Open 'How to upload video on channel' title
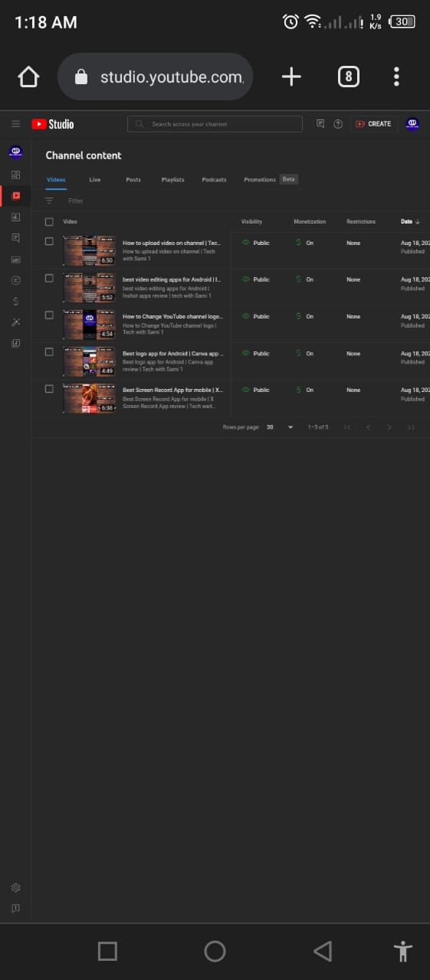 tap(172, 243)
